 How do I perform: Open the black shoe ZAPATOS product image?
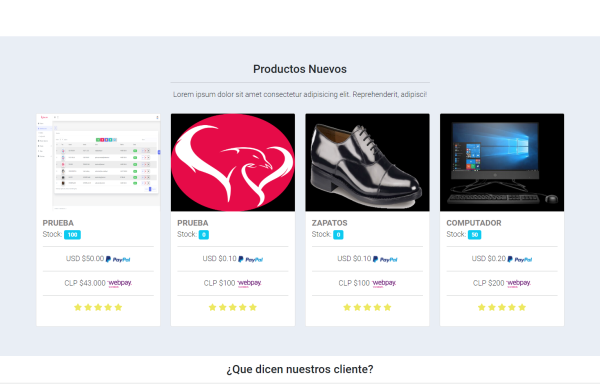(367, 162)
